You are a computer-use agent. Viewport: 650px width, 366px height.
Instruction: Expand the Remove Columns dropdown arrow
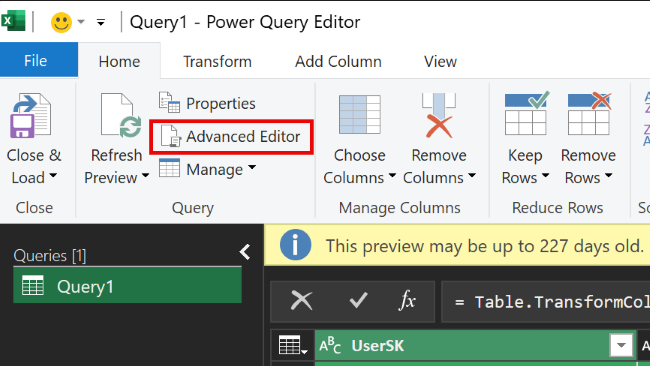[472, 175]
